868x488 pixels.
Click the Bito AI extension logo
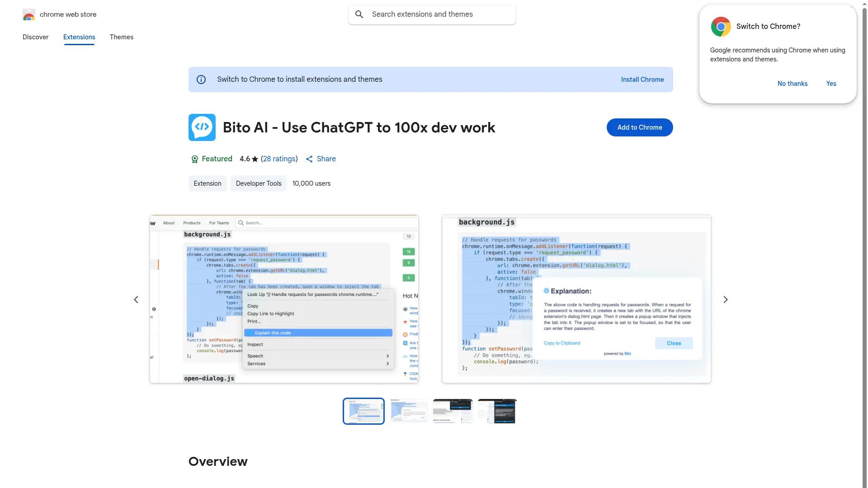coord(202,127)
